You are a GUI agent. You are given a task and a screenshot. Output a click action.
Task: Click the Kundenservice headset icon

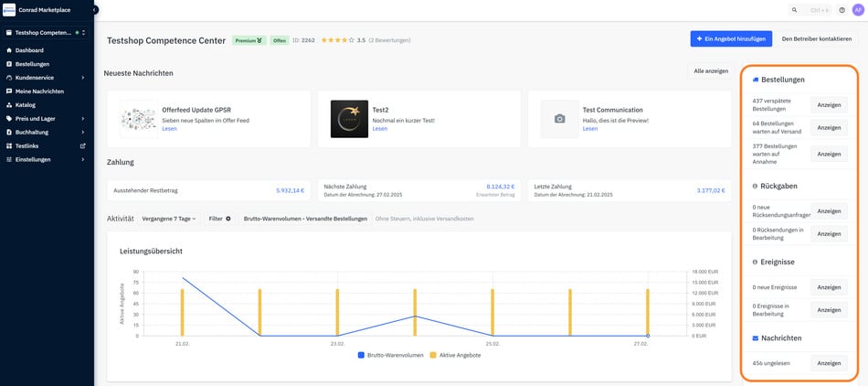9,78
